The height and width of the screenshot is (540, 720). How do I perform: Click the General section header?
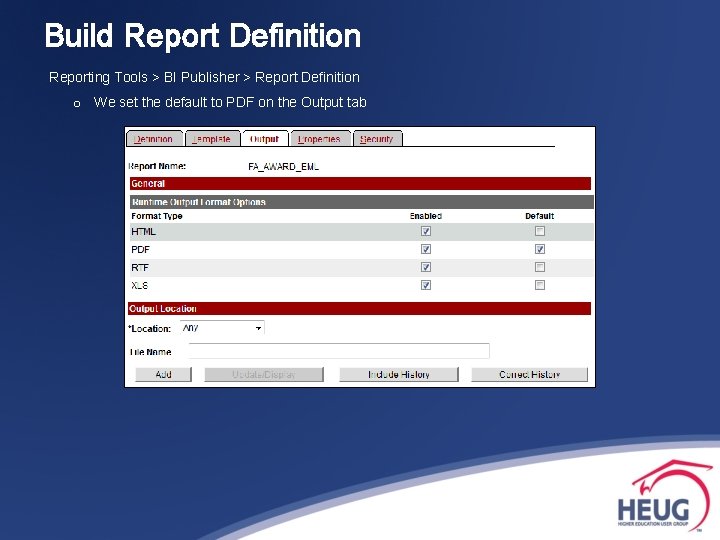(360, 184)
